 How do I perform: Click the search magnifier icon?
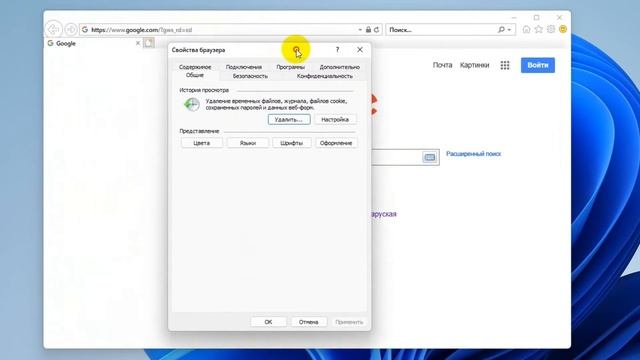(x=501, y=30)
